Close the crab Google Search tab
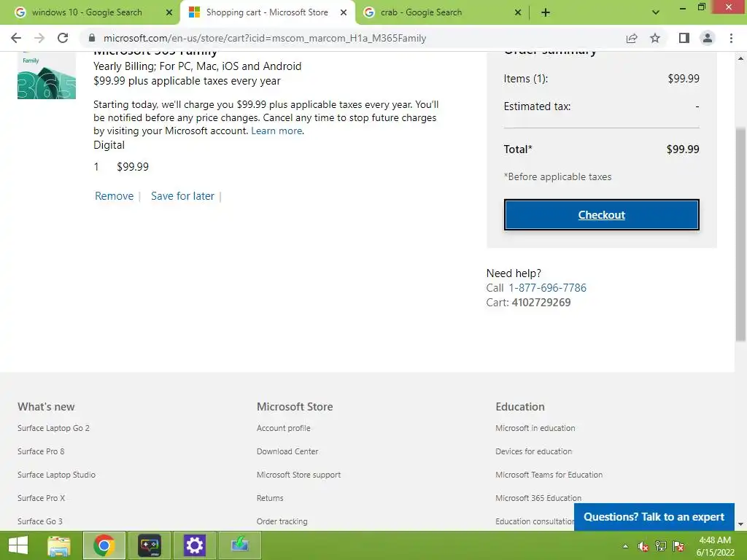This screenshot has height=560, width=747. [518, 12]
